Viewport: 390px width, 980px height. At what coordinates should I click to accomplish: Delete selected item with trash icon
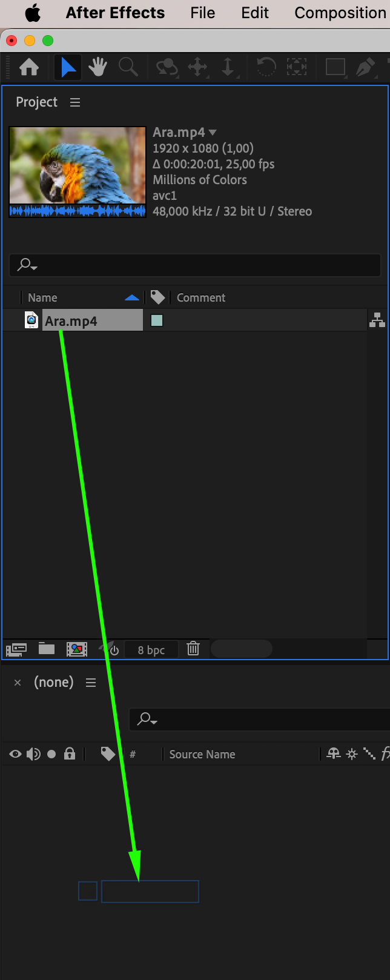(193, 649)
